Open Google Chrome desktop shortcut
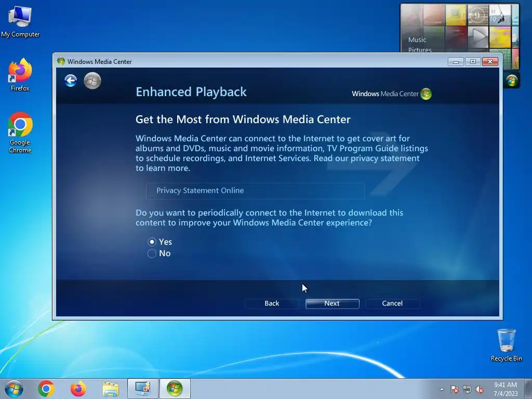The height and width of the screenshot is (399, 532). (20, 132)
